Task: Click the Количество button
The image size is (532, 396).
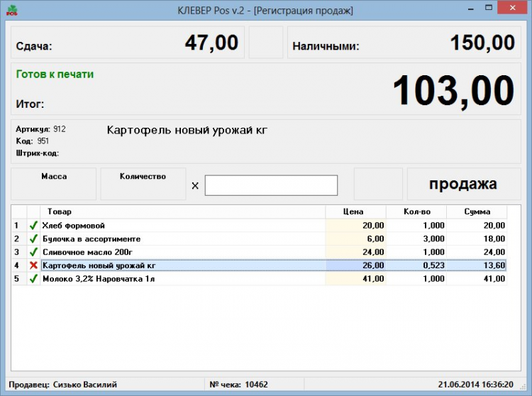Action: (x=143, y=184)
